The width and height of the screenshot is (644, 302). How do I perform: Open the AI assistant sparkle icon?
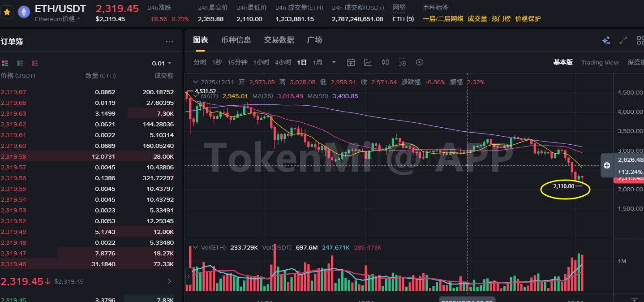point(606,40)
